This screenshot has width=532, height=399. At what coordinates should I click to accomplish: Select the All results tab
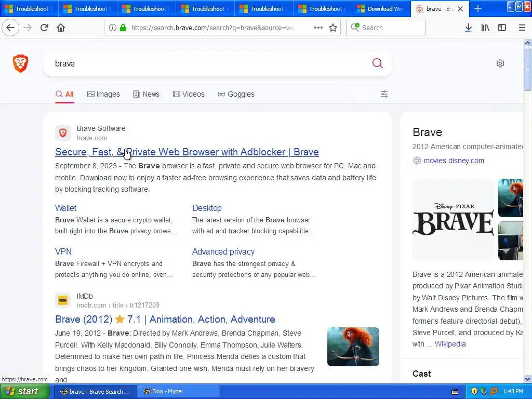point(64,94)
